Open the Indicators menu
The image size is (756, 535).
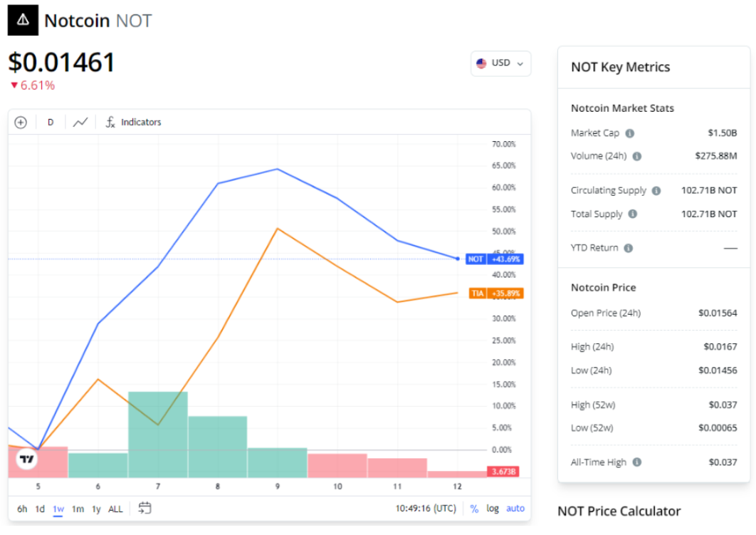(x=134, y=123)
